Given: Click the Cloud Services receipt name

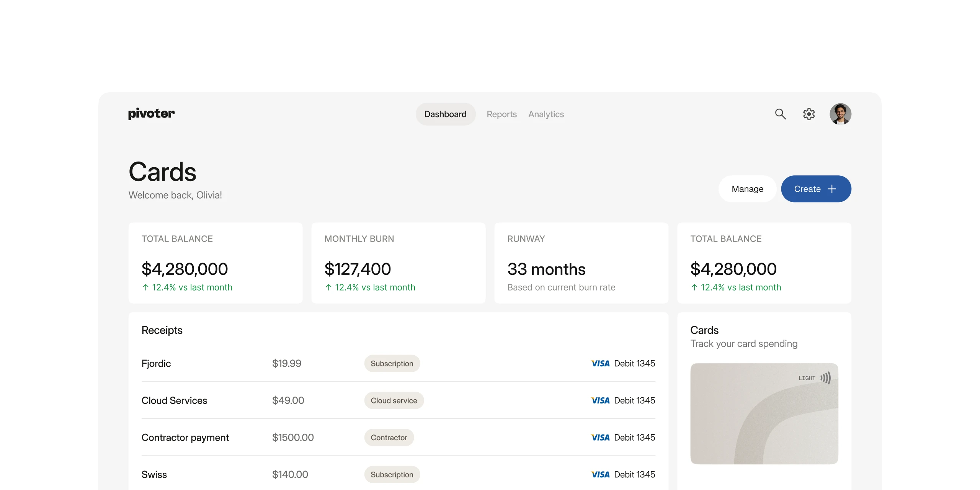Looking at the screenshot, I should coord(174,400).
